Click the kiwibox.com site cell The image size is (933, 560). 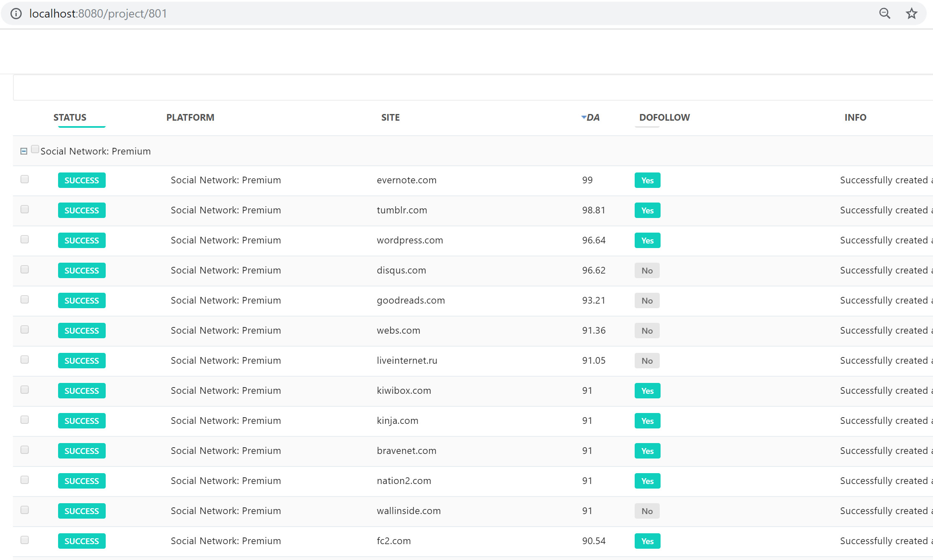pyautogui.click(x=404, y=391)
